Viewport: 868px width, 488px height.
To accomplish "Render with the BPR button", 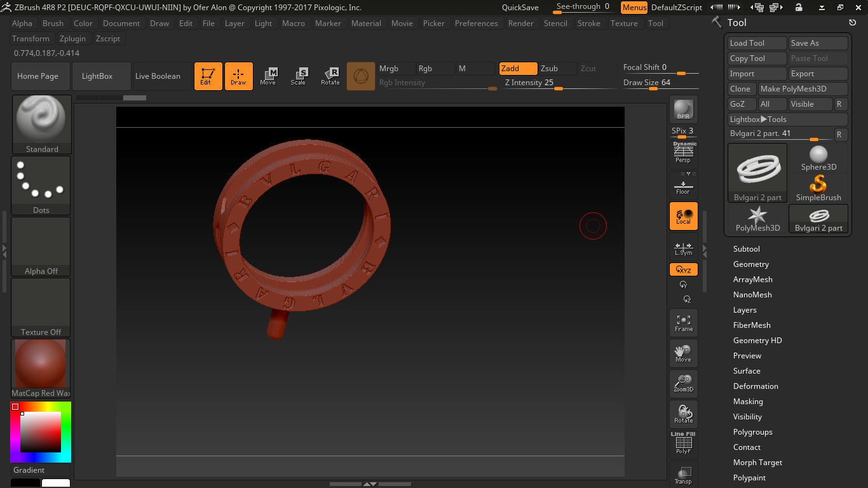I will tap(684, 109).
